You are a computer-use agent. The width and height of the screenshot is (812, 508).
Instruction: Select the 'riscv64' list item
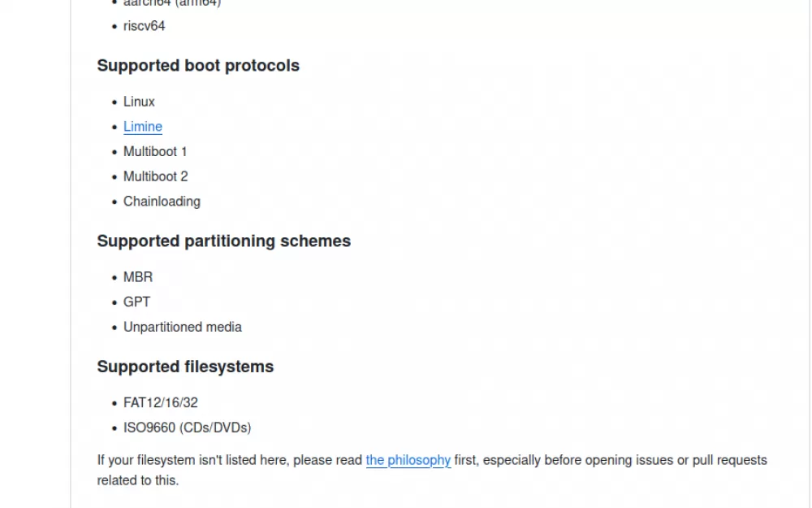144,26
